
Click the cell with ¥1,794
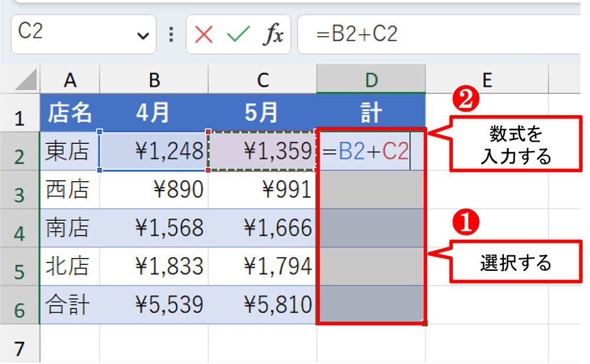tap(263, 267)
